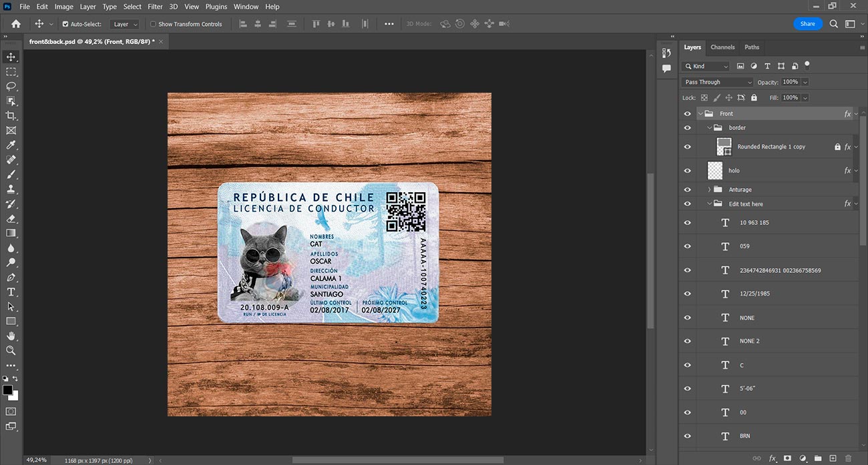
Task: Open the Pass Through blend mode dropdown
Action: tap(718, 82)
